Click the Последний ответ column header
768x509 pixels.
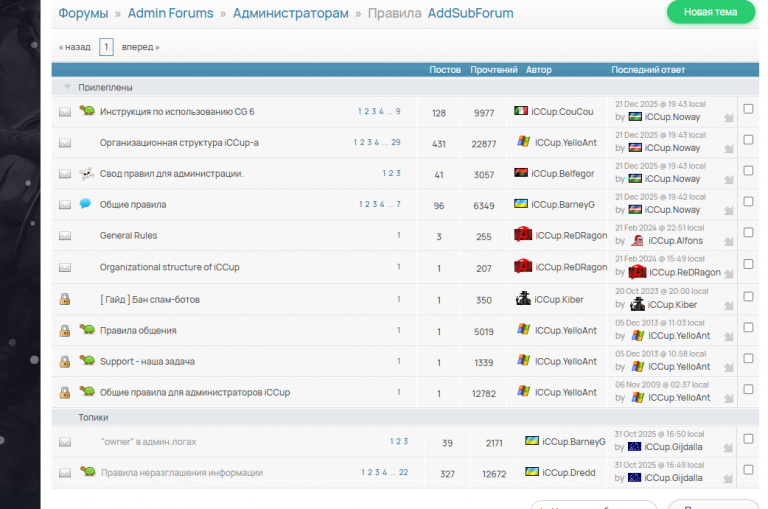(x=648, y=70)
